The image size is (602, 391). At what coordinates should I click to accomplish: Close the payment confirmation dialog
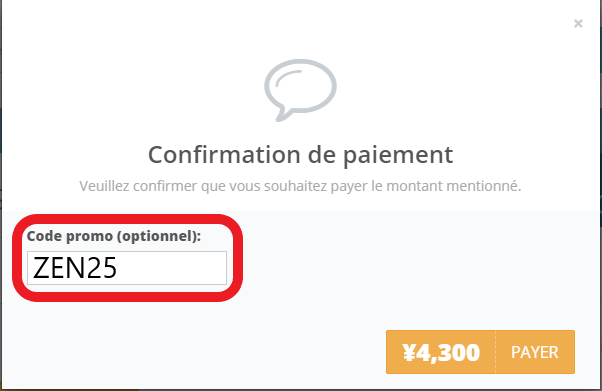(578, 23)
